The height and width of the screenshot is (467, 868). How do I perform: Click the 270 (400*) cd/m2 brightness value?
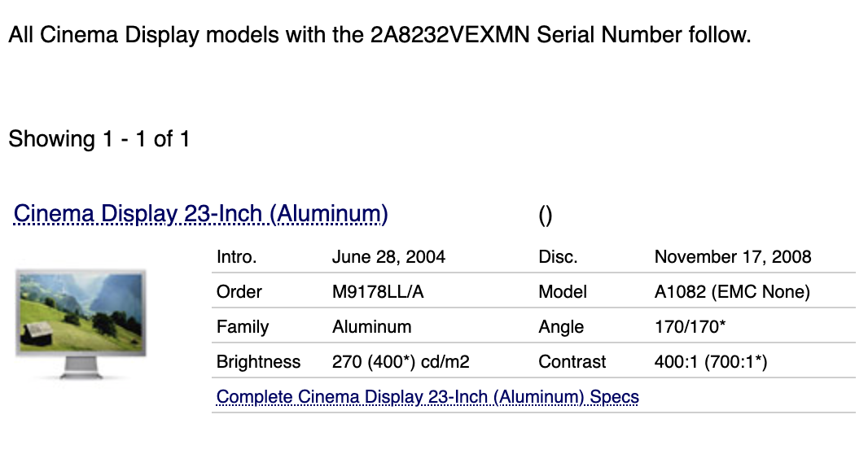(401, 361)
